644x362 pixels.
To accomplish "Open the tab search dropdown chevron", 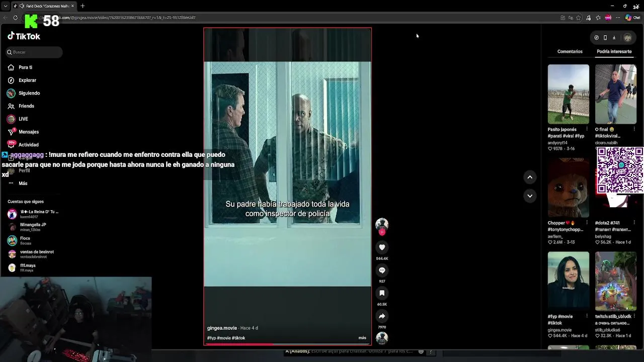I will 5,6.
